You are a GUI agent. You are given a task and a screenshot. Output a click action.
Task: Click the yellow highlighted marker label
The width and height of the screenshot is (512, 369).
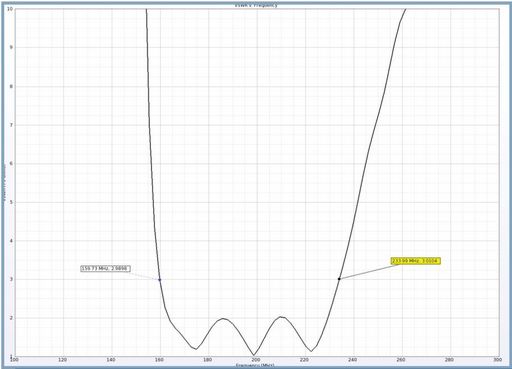(416, 261)
